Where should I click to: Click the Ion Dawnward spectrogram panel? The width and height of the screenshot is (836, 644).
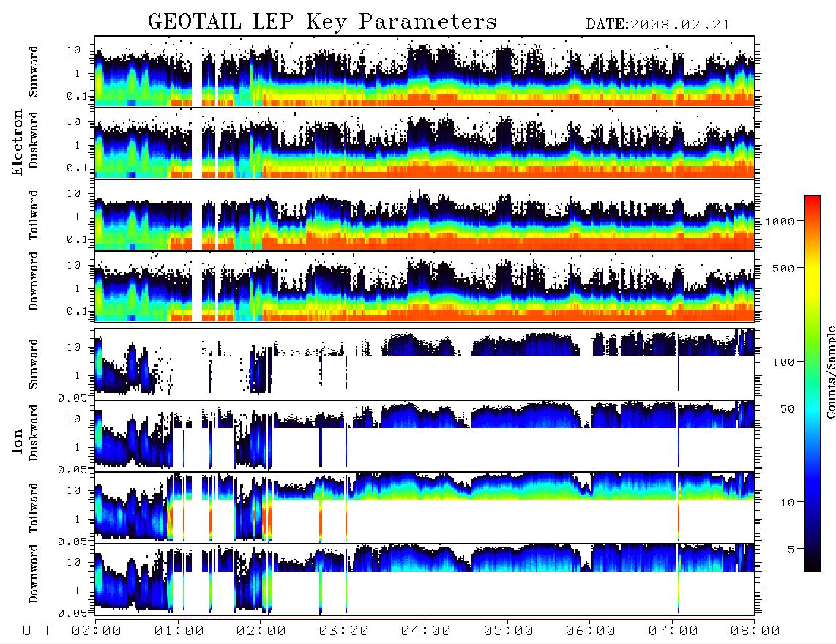click(425, 579)
